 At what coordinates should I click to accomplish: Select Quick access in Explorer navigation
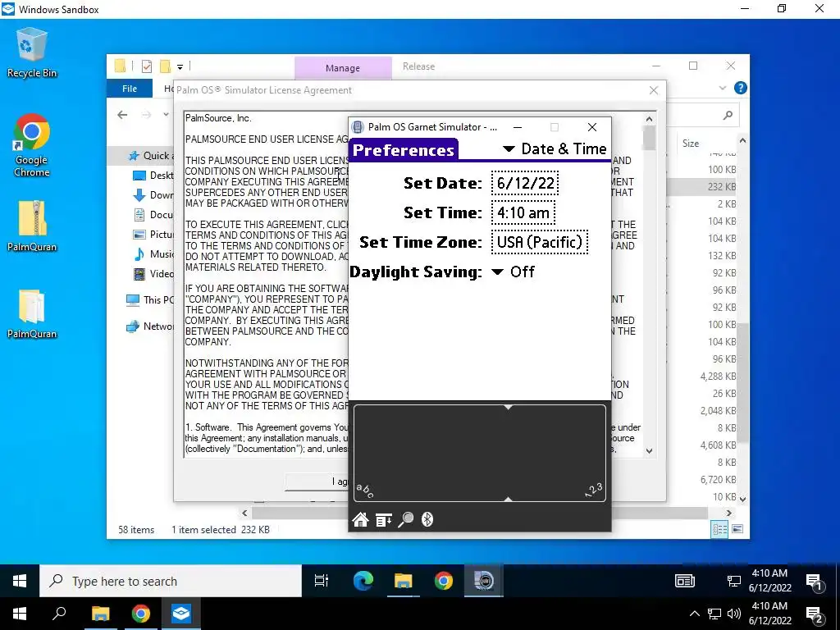[151, 155]
